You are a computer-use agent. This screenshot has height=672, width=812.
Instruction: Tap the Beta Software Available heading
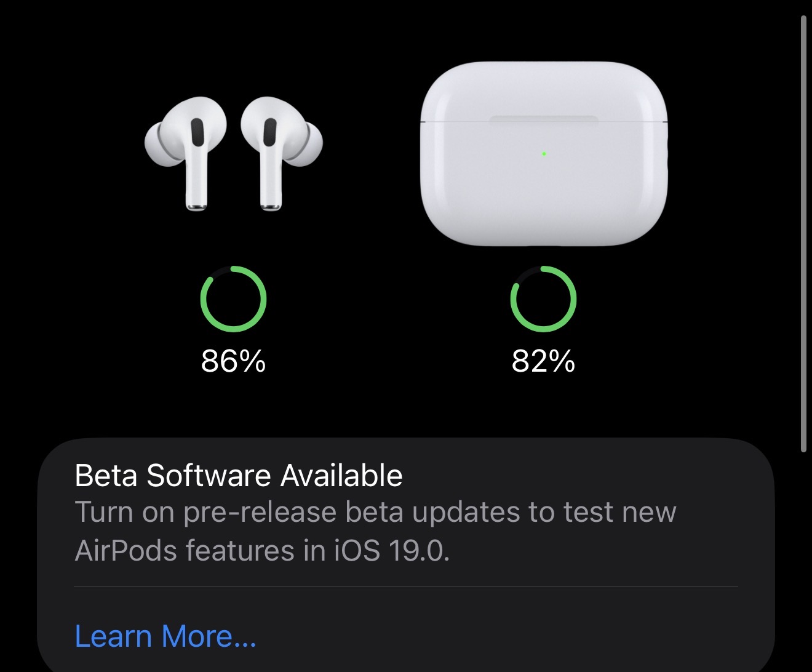[239, 476]
